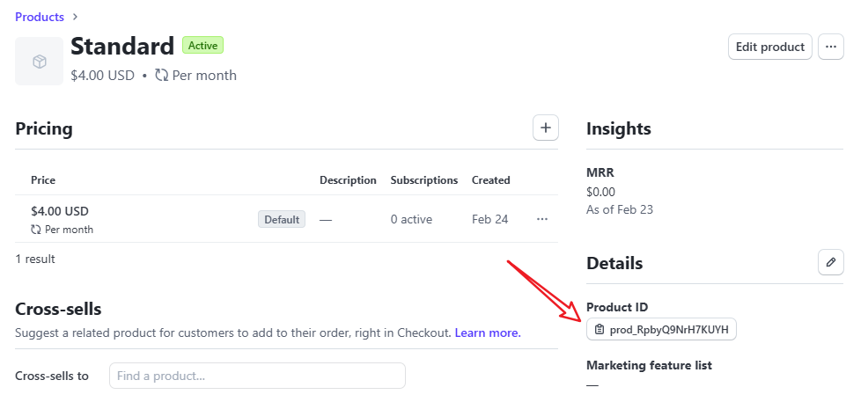Click the breadcrumb chevron after Products
The image size is (868, 402).
click(76, 17)
